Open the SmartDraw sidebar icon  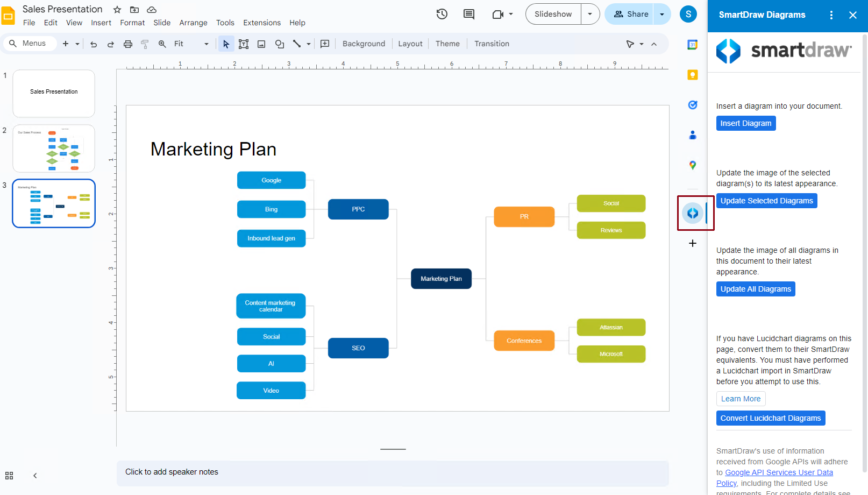point(693,213)
